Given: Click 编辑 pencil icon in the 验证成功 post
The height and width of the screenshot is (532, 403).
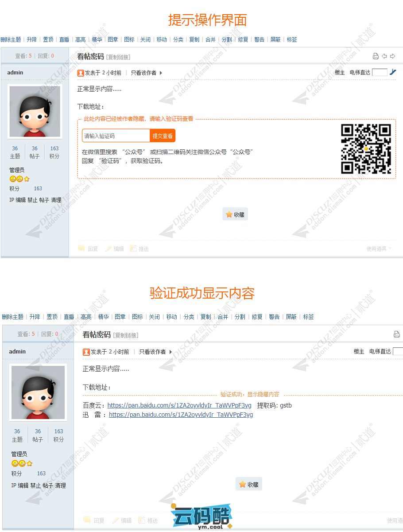Looking at the screenshot, I should coord(116,520).
